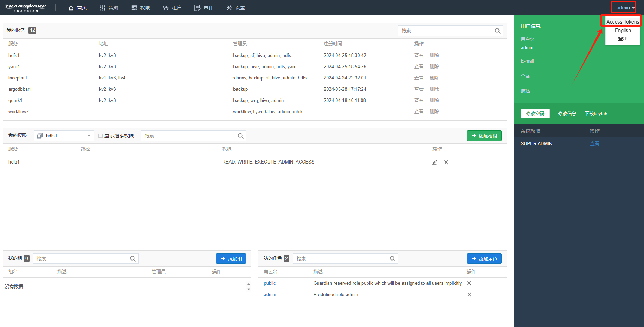Click the 我的服务 count badge 12
The height and width of the screenshot is (327, 644).
(32, 30)
